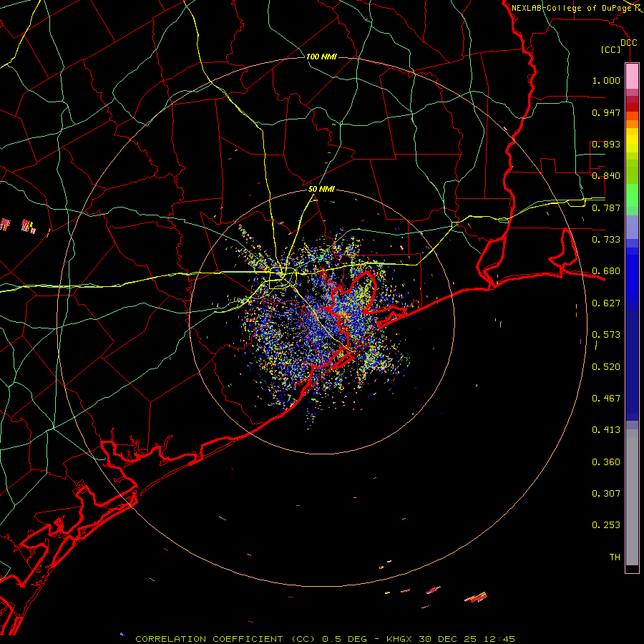Click the 100 NMI range ring label

[321, 57]
